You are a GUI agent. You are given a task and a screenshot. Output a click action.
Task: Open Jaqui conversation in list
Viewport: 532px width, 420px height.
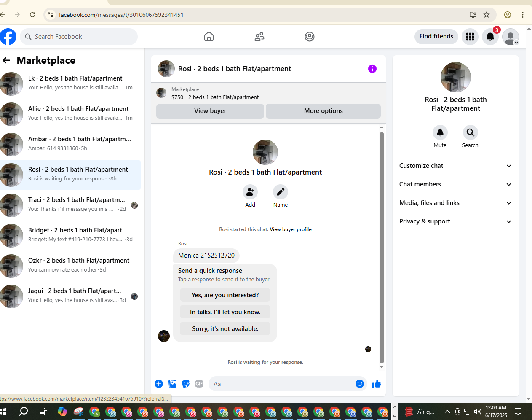pos(70,296)
